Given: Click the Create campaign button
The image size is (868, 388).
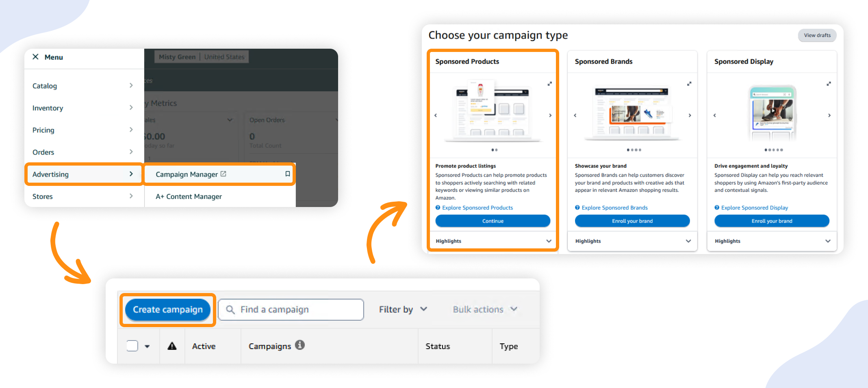Looking at the screenshot, I should point(167,309).
